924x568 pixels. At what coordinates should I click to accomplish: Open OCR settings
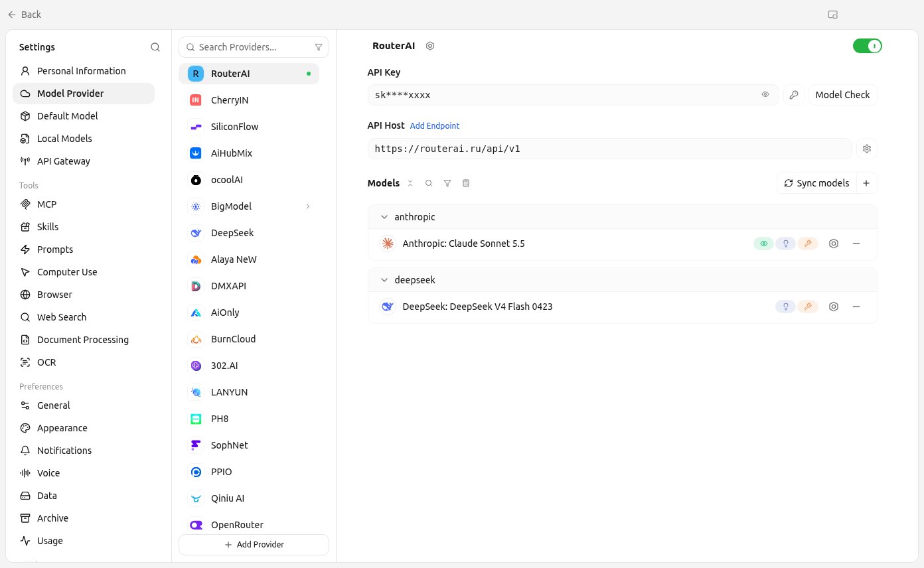click(84, 362)
